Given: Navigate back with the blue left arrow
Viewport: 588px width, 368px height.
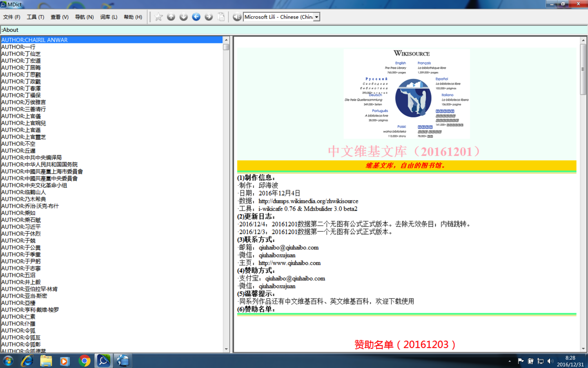Looking at the screenshot, I should [x=196, y=17].
